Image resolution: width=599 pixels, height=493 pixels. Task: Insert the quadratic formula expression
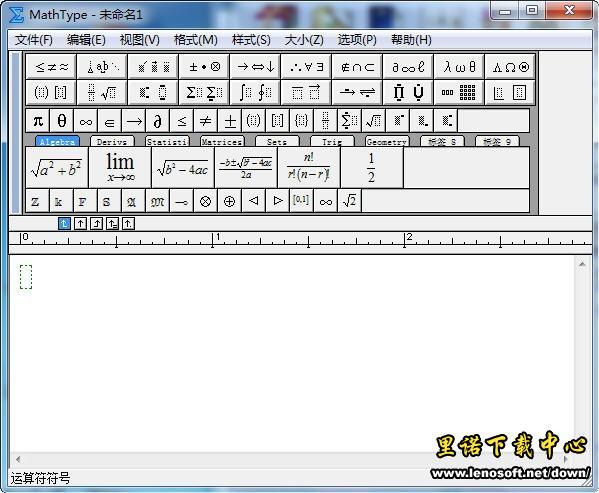246,168
